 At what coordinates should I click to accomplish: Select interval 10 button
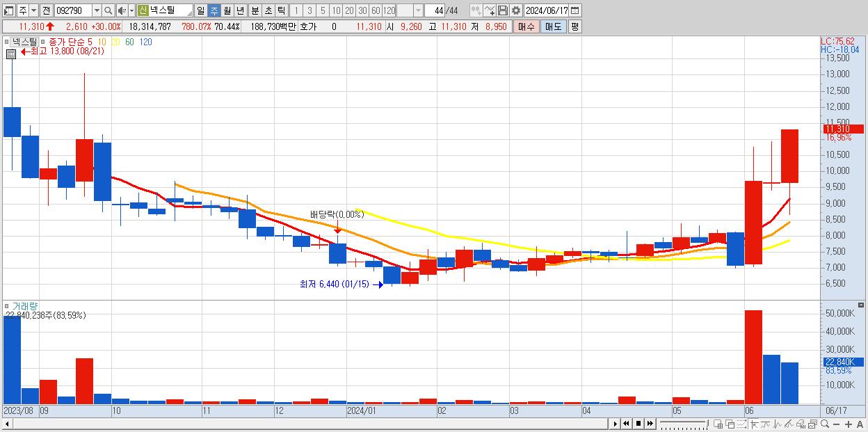336,10
